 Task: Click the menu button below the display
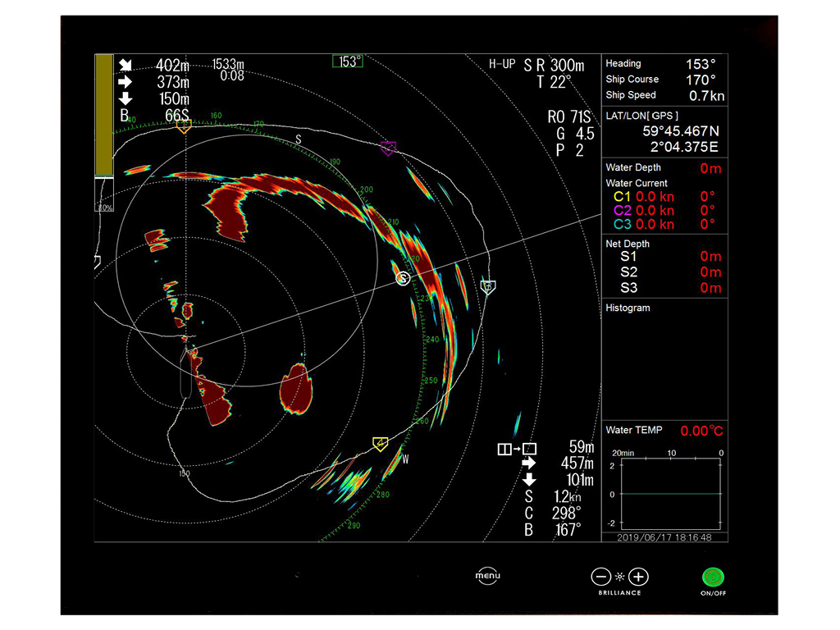pos(487,576)
